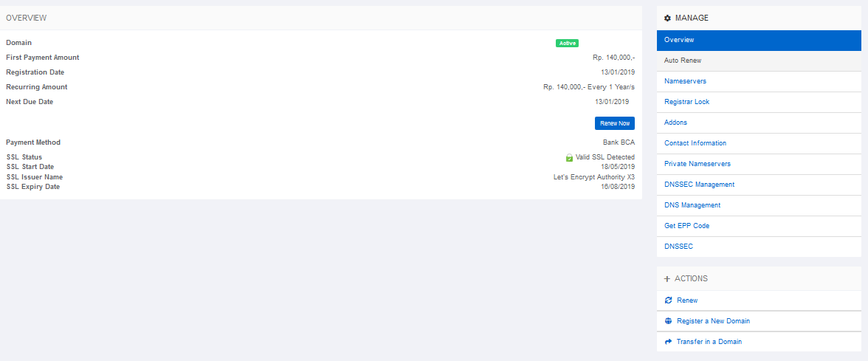Click the Renew refresh arrows icon
Viewport: 868px width, 361px height.
[668, 300]
